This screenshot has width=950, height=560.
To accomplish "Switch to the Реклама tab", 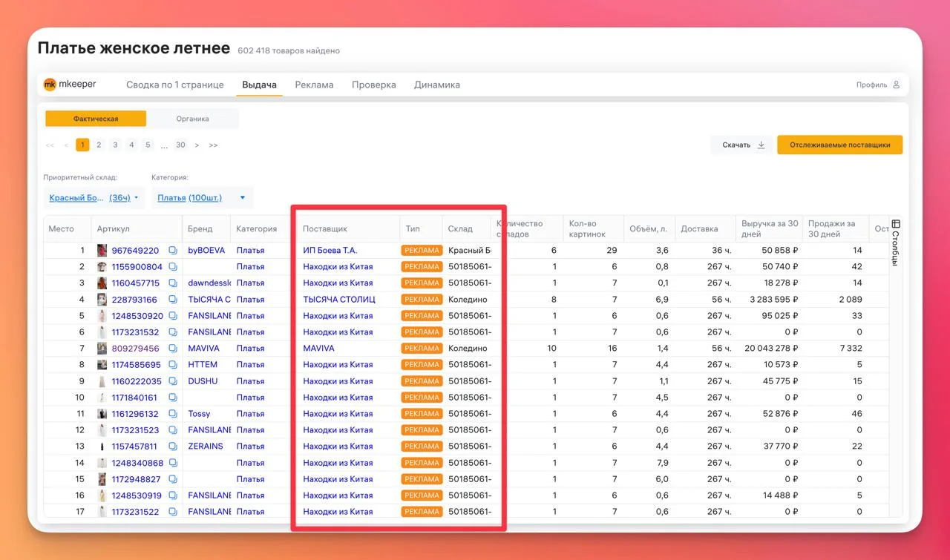I will 314,85.
